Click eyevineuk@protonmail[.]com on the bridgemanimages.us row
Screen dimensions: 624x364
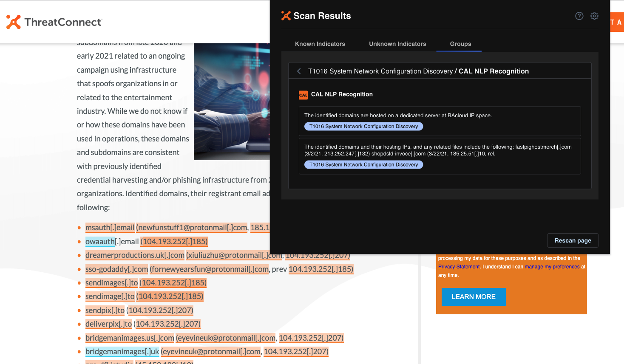pos(226,338)
